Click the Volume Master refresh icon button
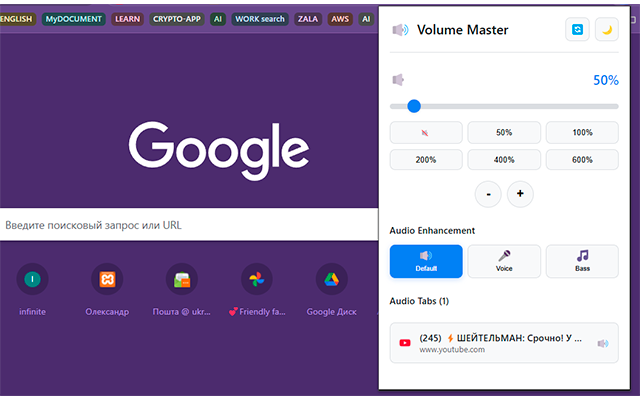The image size is (640, 400). 577,29
